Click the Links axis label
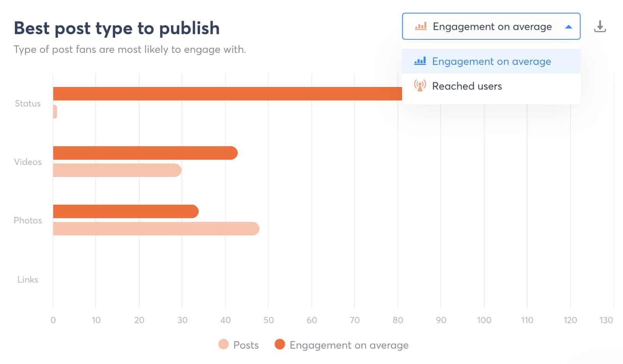 tap(27, 280)
